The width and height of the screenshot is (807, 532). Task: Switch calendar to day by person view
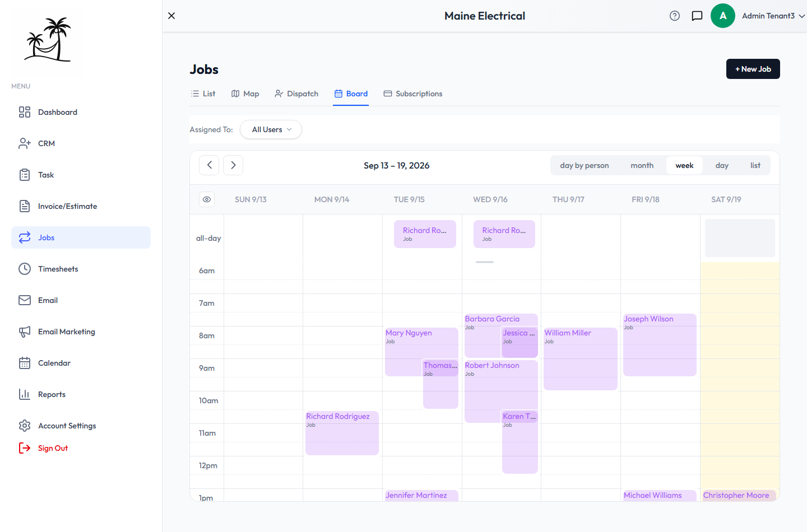tap(585, 165)
